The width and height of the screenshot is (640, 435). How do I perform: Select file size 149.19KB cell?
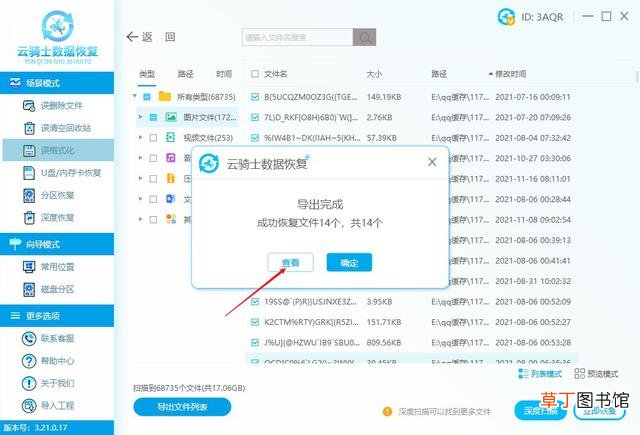point(384,97)
